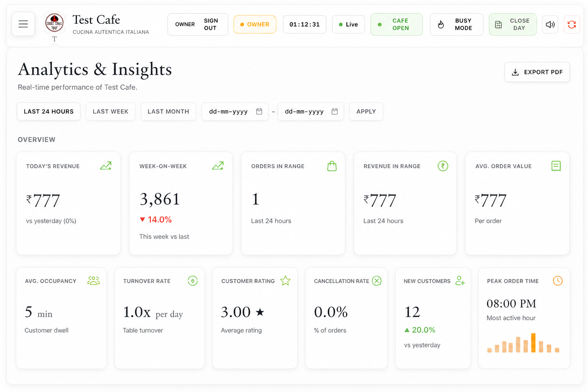Click the Turnover Rate circular icon

pos(193,281)
